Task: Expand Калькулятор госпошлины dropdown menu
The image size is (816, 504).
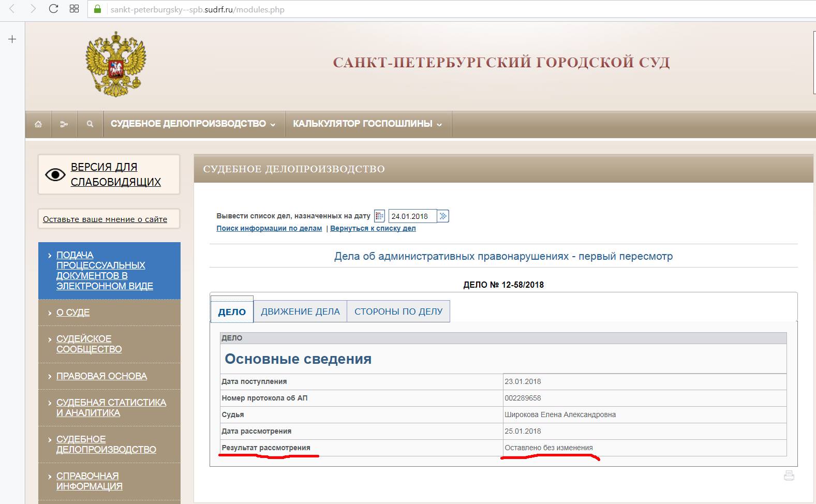Action: [367, 124]
